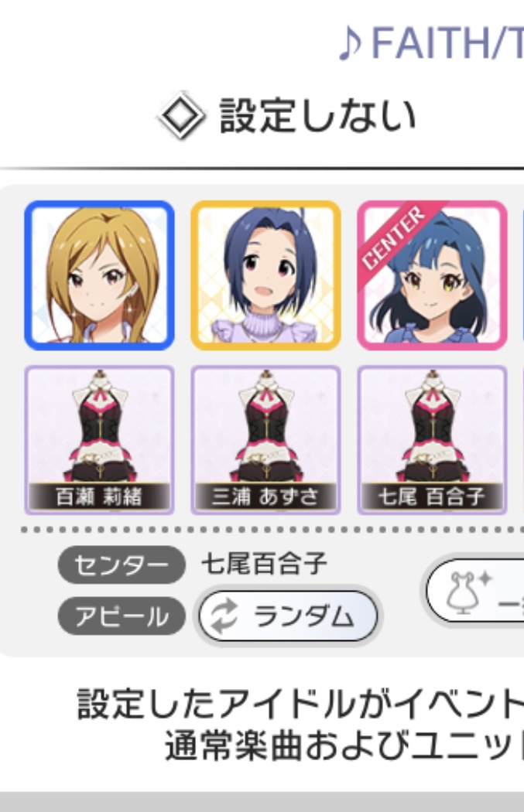This screenshot has width=524, height=812.
Task: Tap Miura Azusa's idol portrait
Action: coord(266,275)
